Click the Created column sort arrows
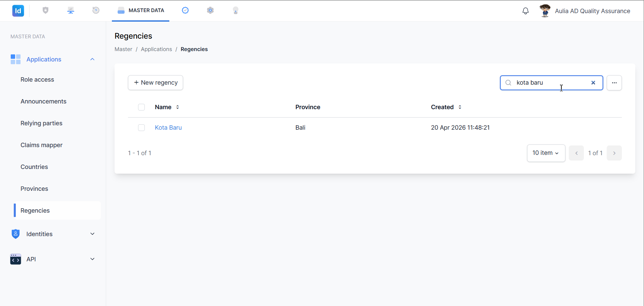The image size is (644, 306). 460,107
